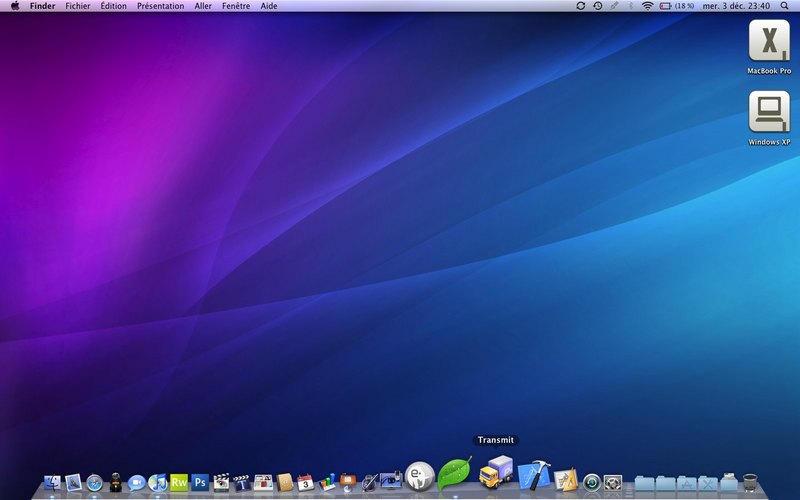Open the Édition menu

(113, 6)
